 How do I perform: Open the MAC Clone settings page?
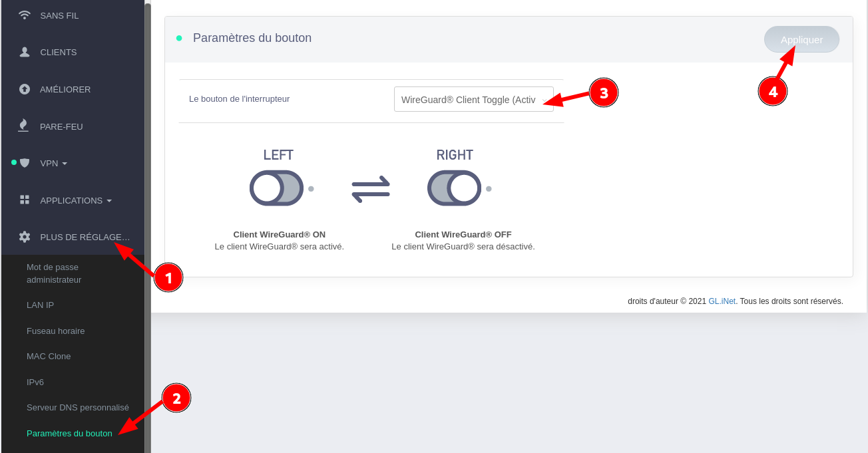pyautogui.click(x=49, y=357)
